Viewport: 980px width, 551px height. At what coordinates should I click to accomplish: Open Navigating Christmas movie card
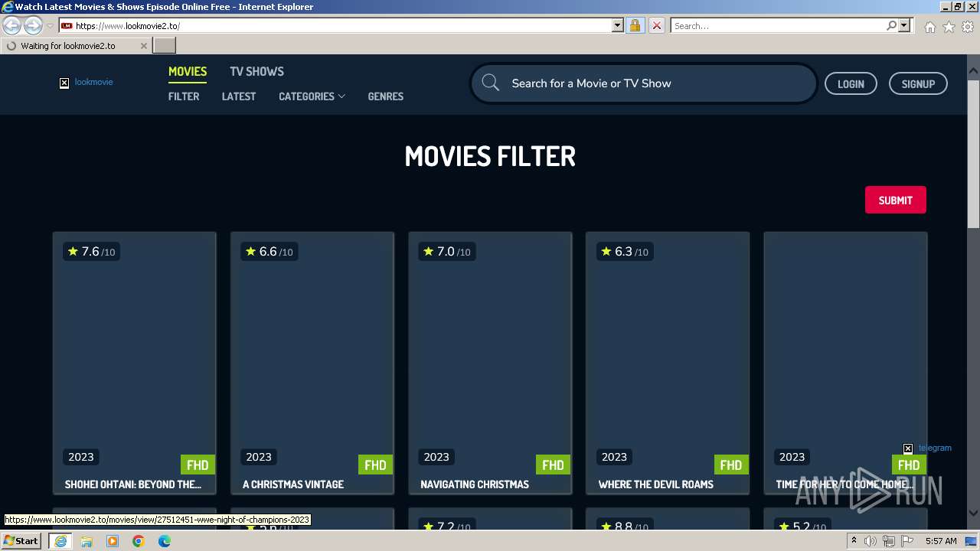490,364
